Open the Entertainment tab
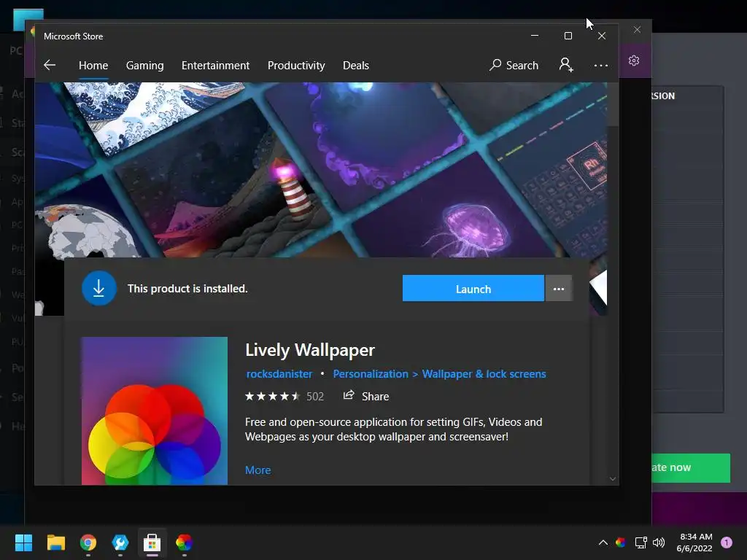The width and height of the screenshot is (747, 560). click(x=215, y=65)
